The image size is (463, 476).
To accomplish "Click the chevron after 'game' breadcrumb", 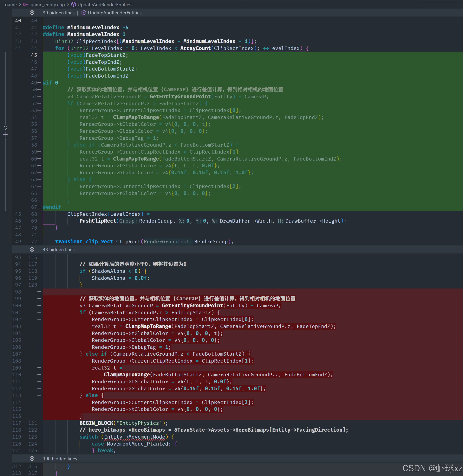I will (x=20, y=5).
